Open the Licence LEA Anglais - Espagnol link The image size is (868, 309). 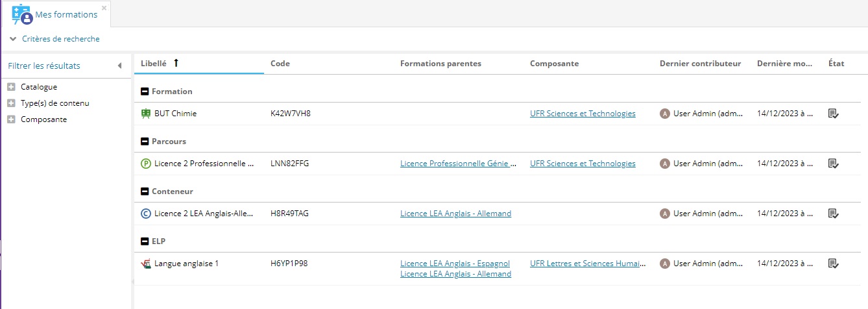point(455,264)
